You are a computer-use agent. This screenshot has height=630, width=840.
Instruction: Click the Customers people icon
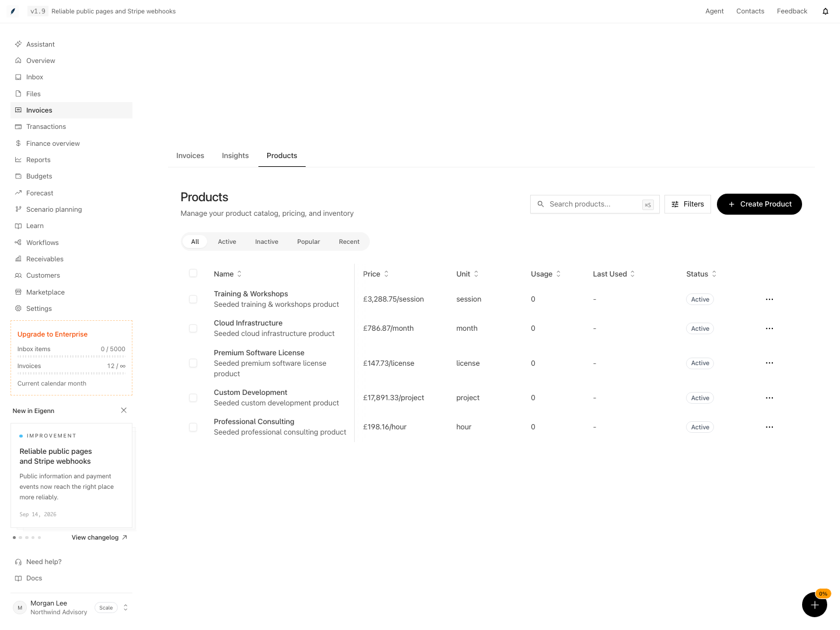pos(18,275)
